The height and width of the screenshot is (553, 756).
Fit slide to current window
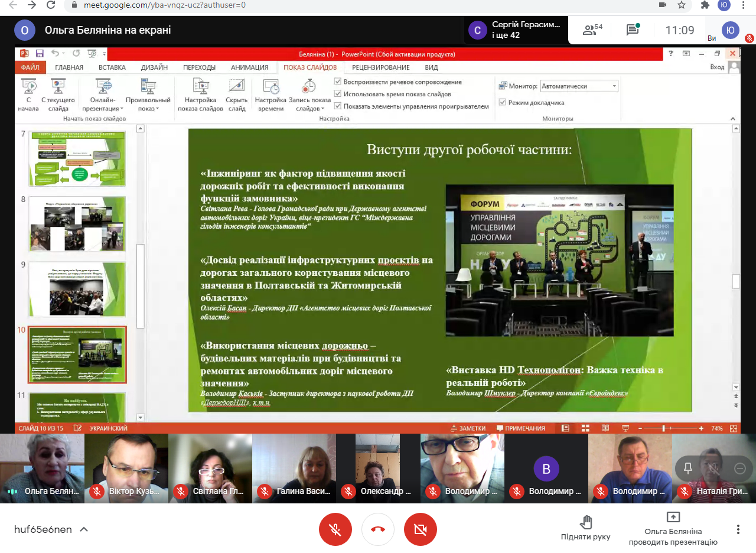pyautogui.click(x=734, y=428)
